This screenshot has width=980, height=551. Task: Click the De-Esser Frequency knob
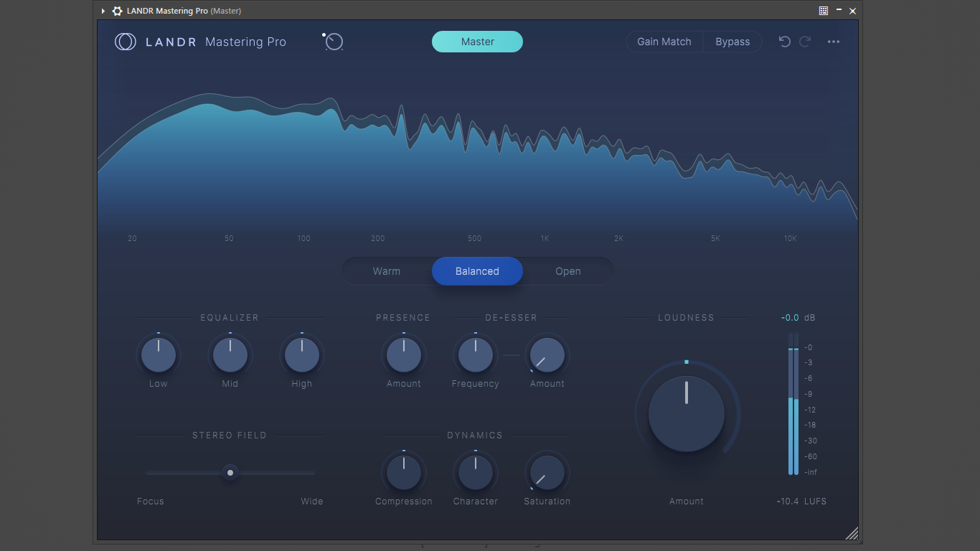pyautogui.click(x=476, y=355)
